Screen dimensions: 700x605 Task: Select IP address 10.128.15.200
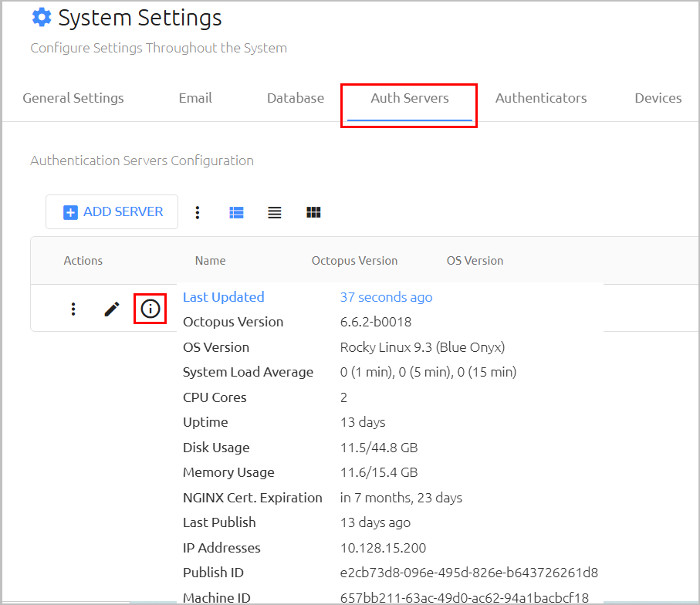coord(383,548)
